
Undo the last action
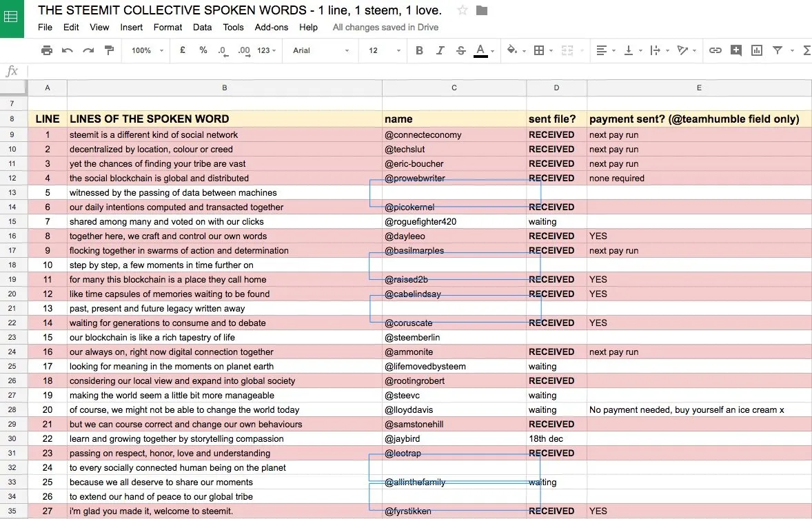coord(68,50)
